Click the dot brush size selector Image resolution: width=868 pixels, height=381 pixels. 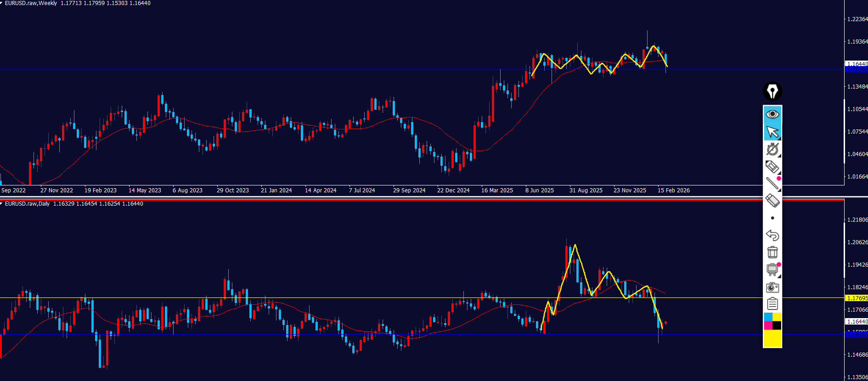pyautogui.click(x=772, y=218)
